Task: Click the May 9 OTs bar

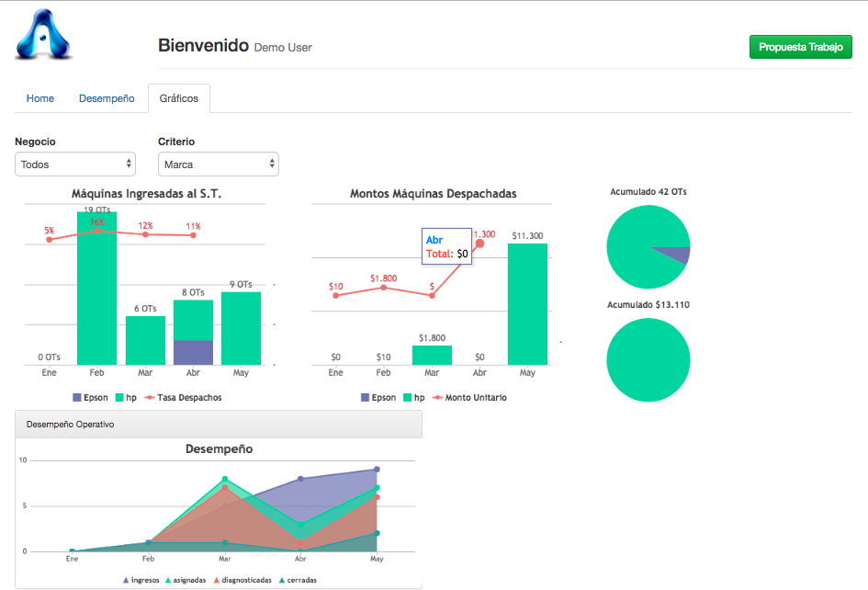Action: [241, 328]
